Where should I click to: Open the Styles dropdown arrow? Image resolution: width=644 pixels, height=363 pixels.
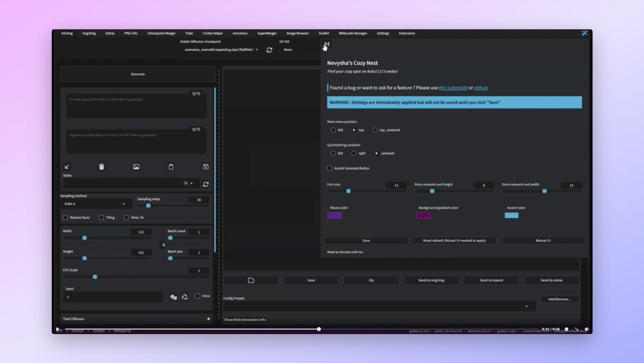[x=192, y=183]
